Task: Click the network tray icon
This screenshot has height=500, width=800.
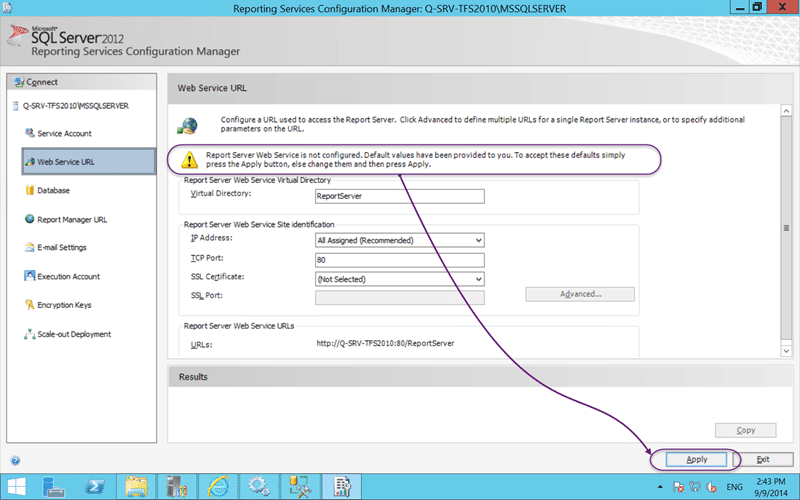Action: [695, 487]
